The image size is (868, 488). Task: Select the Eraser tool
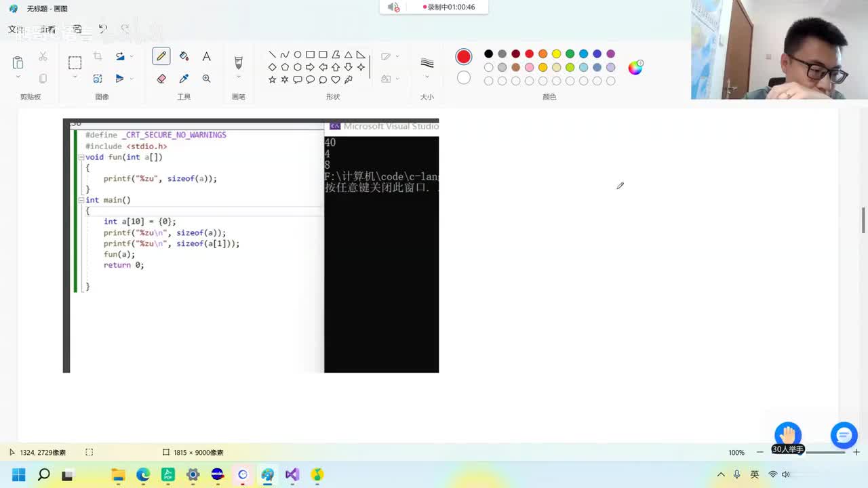pos(161,79)
